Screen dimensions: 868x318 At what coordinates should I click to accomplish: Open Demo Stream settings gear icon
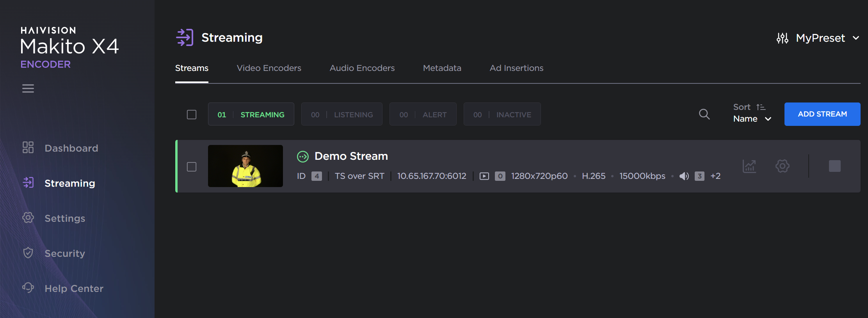tap(783, 166)
